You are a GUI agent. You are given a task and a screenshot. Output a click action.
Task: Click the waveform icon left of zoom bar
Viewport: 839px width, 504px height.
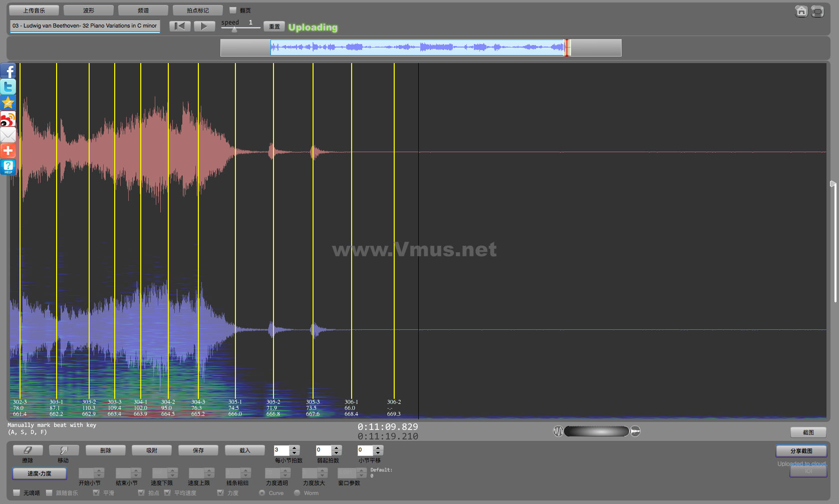coord(558,431)
